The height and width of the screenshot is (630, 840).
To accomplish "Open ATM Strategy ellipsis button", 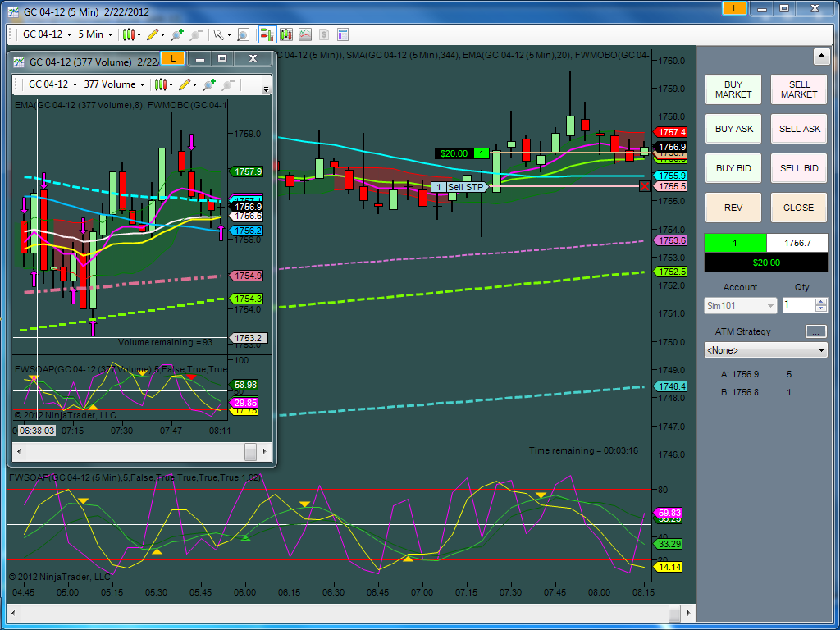I will [x=816, y=331].
